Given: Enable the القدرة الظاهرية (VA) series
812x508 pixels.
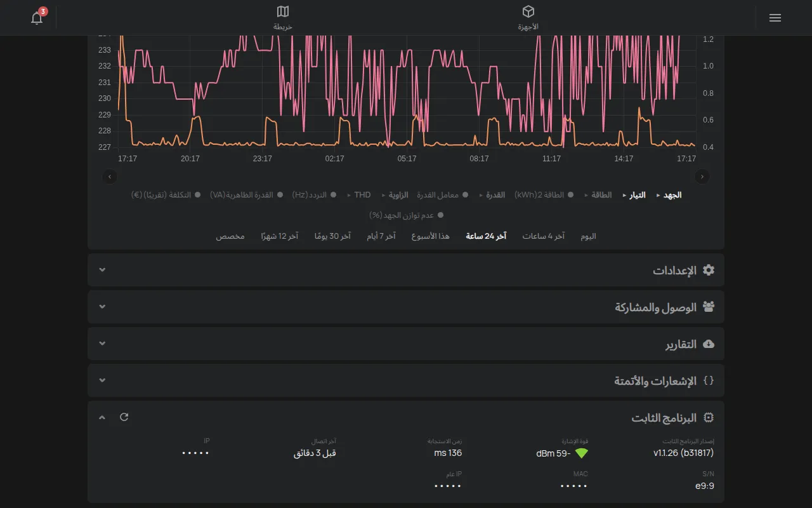Looking at the screenshot, I should coord(246,195).
